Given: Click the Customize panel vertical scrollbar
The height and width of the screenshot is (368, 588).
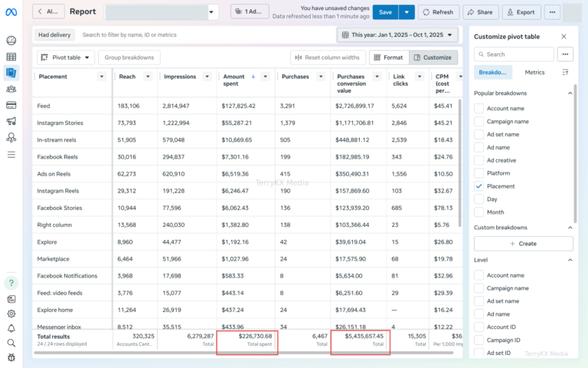Looking at the screenshot, I should [575, 154].
